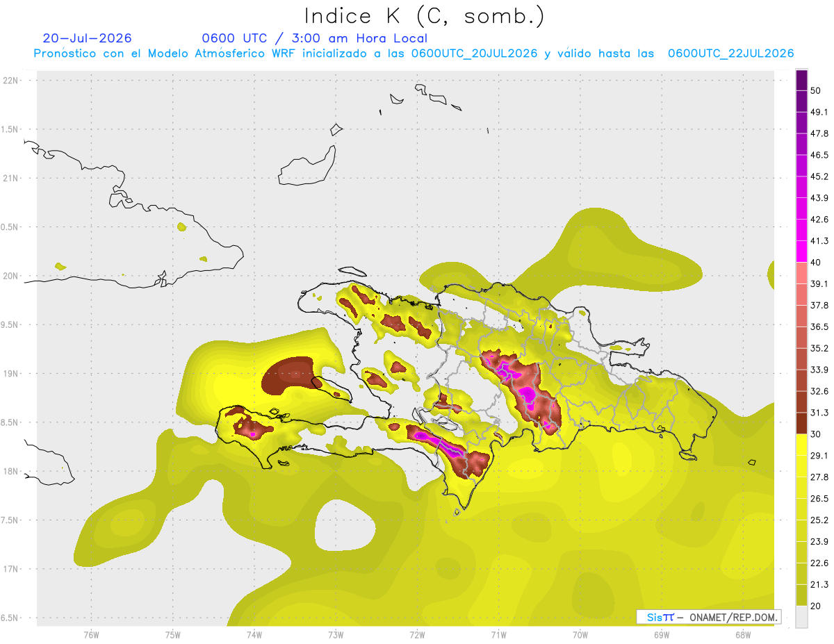
Task: Click the colorbar value '40'
Action: [x=816, y=262]
